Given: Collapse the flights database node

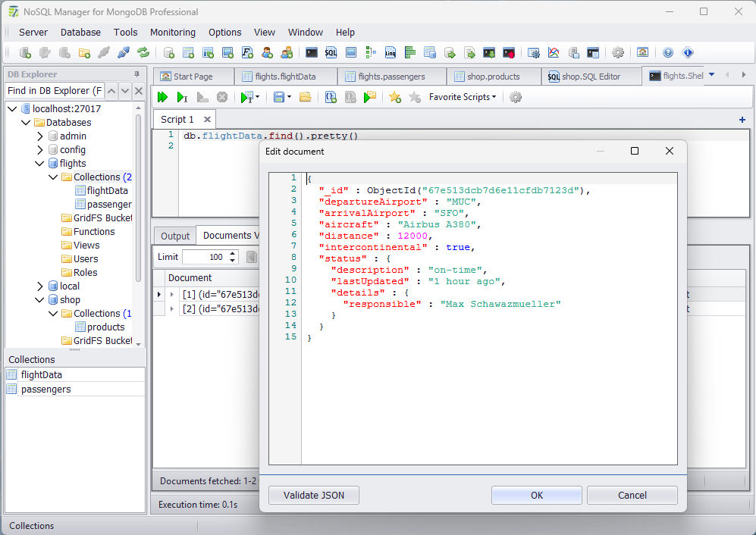Looking at the screenshot, I should 40,164.
